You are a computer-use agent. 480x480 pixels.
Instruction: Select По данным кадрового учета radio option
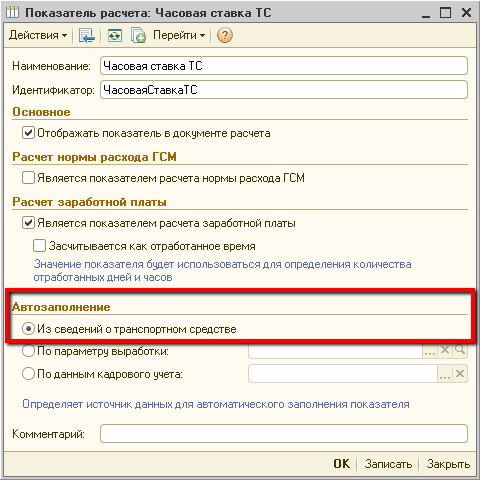pyautogui.click(x=28, y=374)
